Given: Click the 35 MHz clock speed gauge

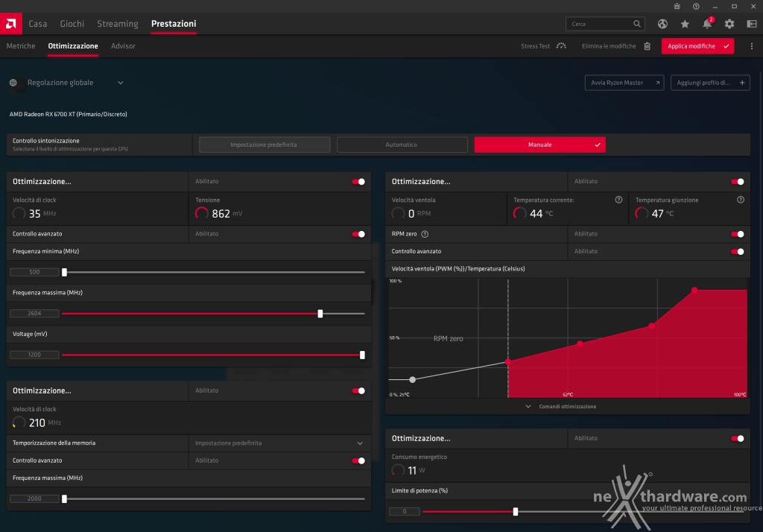Looking at the screenshot, I should pos(19,213).
